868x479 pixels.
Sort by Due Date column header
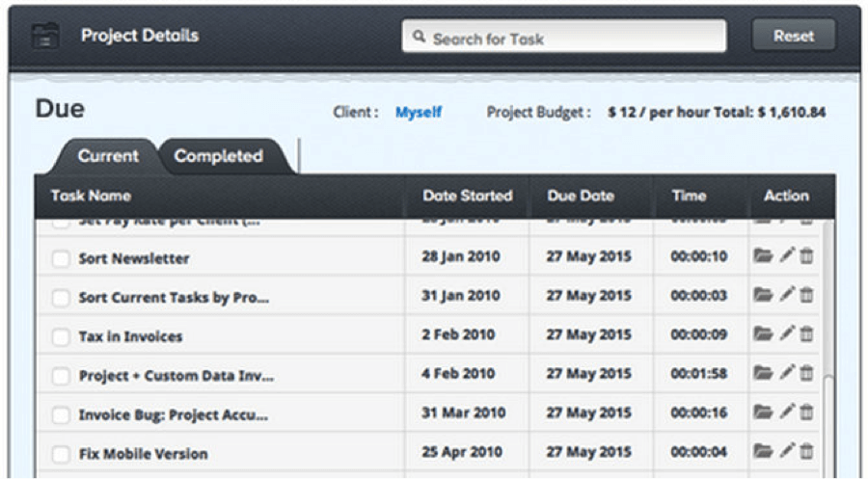tap(581, 196)
